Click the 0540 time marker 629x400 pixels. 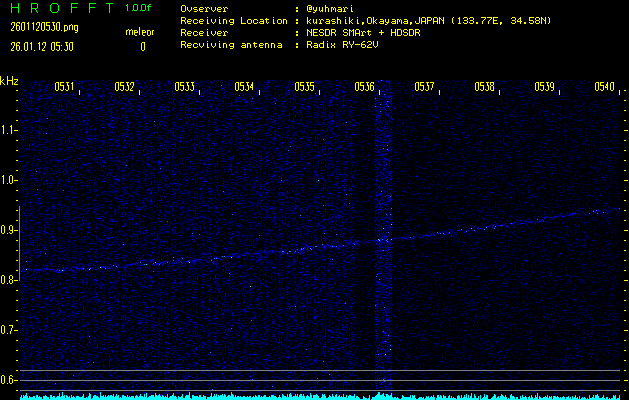point(604,87)
